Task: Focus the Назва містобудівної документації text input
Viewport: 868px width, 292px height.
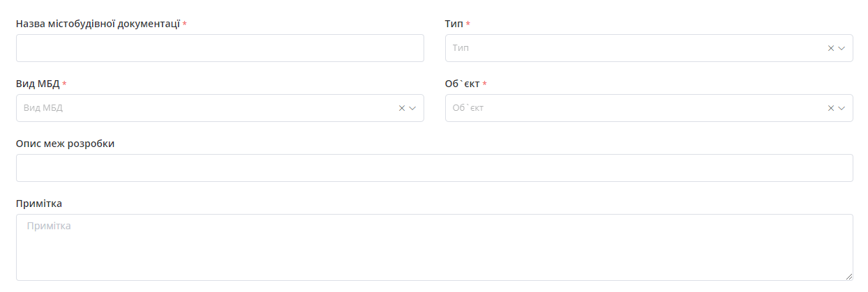Action: point(220,48)
